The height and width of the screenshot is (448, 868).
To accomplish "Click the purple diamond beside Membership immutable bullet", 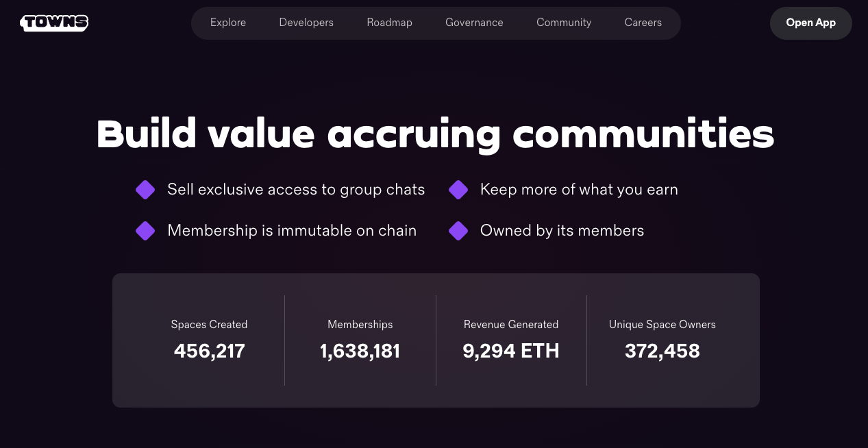I will point(145,231).
